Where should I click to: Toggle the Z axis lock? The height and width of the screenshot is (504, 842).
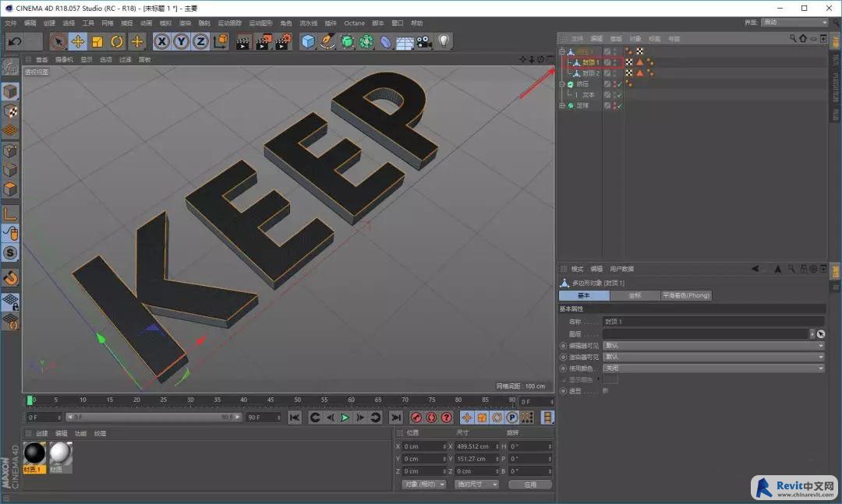point(200,41)
